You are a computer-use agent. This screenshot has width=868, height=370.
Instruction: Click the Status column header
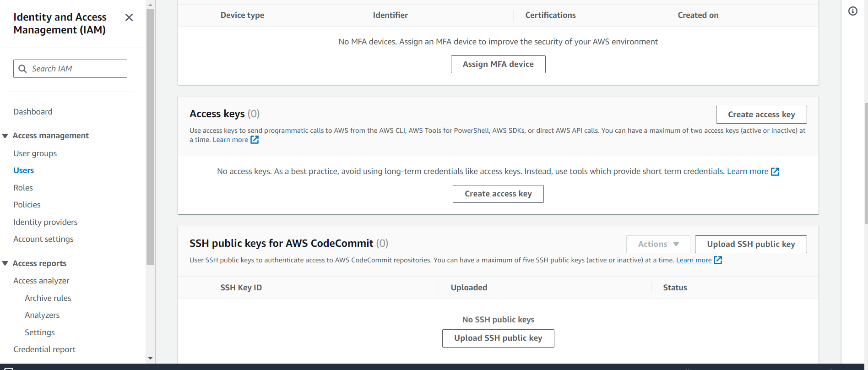pos(675,288)
